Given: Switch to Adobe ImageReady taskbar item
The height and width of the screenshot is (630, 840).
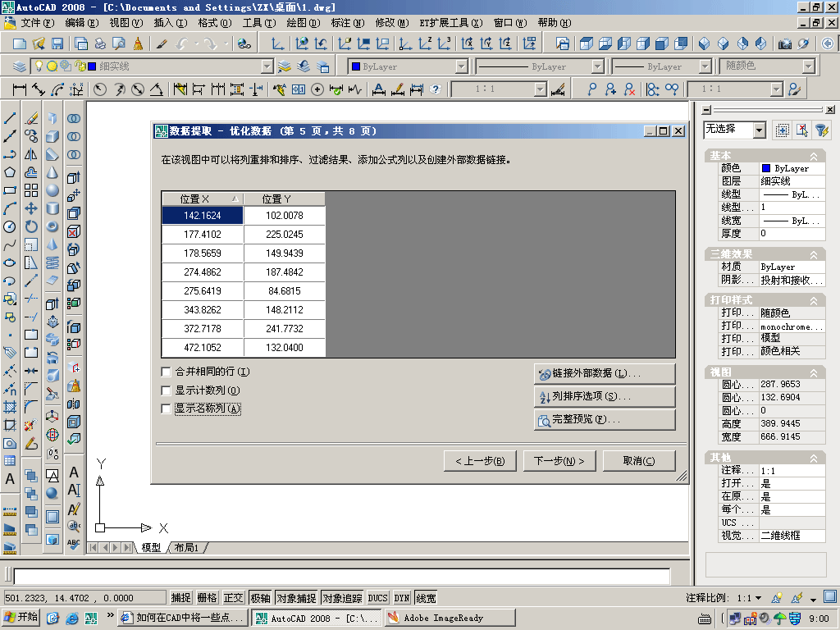Looking at the screenshot, I should coord(450,618).
